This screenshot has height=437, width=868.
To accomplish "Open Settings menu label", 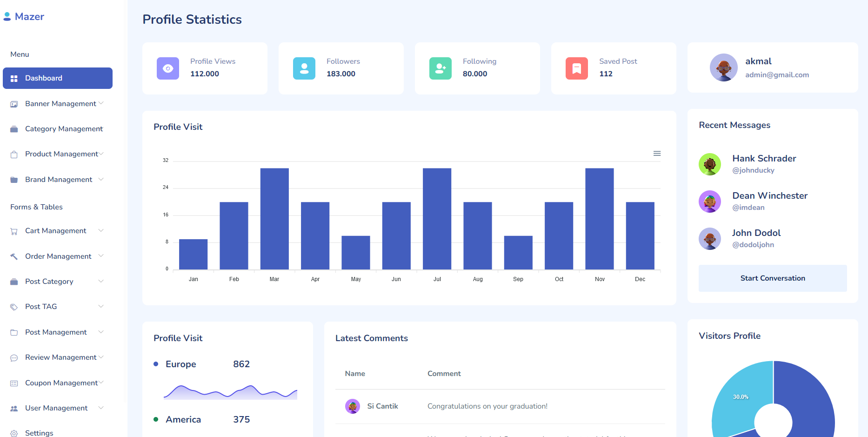I will tap(39, 433).
